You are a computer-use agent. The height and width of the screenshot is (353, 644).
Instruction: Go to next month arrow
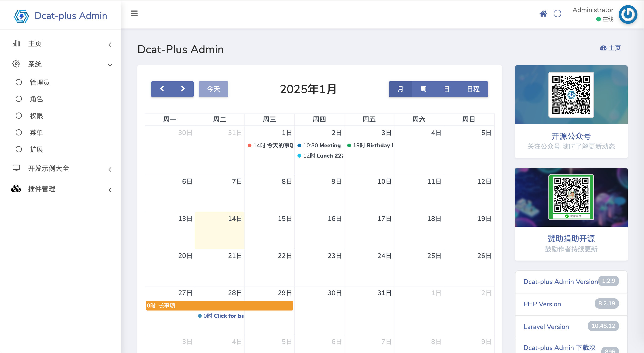click(x=183, y=89)
